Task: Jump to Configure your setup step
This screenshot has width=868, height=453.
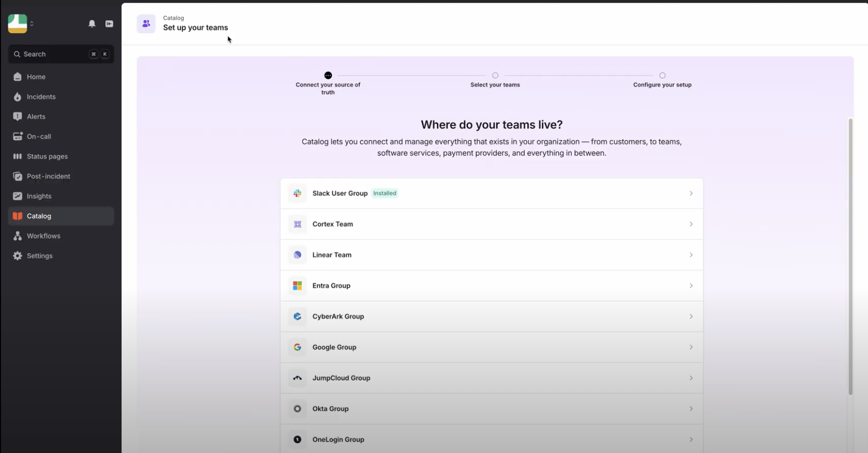Action: (662, 80)
